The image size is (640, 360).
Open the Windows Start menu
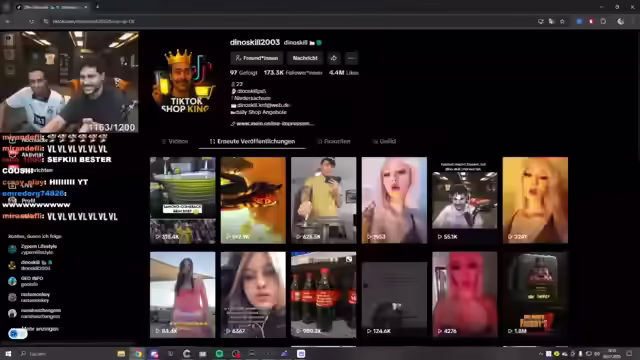click(x=8, y=353)
